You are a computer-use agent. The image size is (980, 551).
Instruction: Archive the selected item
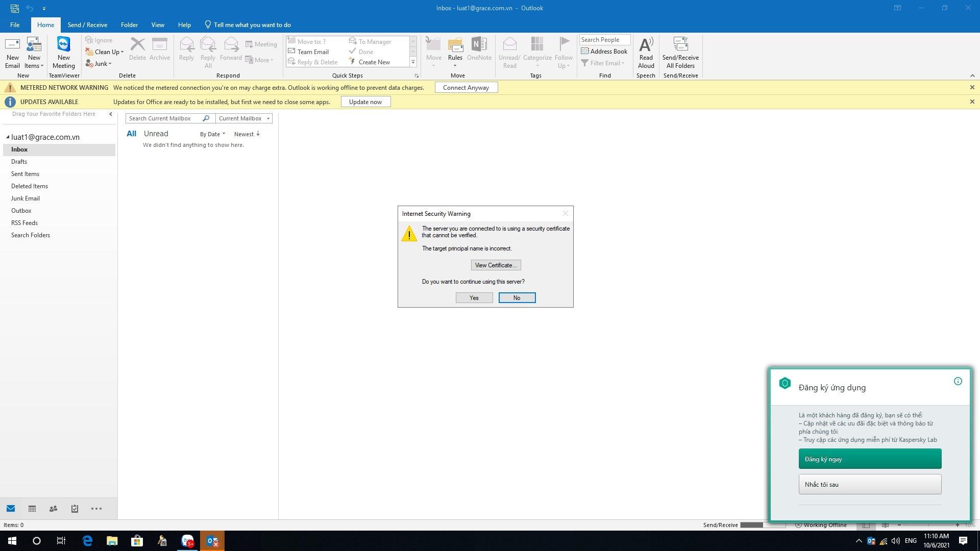(x=160, y=49)
